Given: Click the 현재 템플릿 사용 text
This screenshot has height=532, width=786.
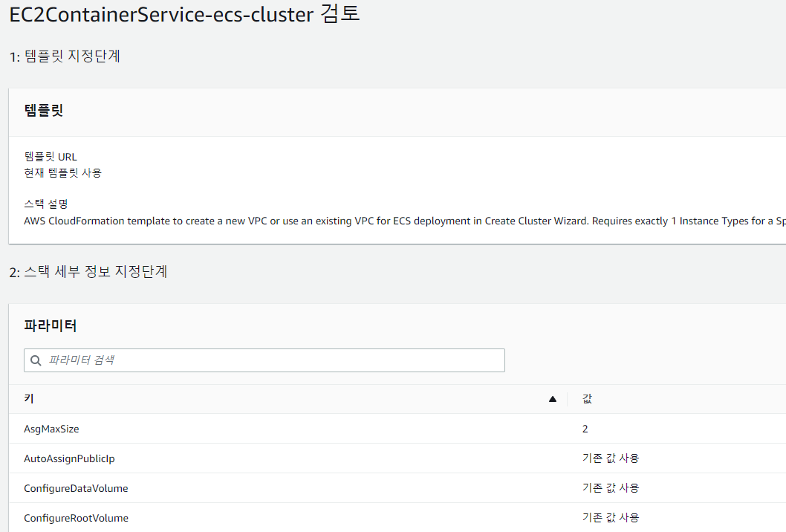Looking at the screenshot, I should (x=62, y=173).
